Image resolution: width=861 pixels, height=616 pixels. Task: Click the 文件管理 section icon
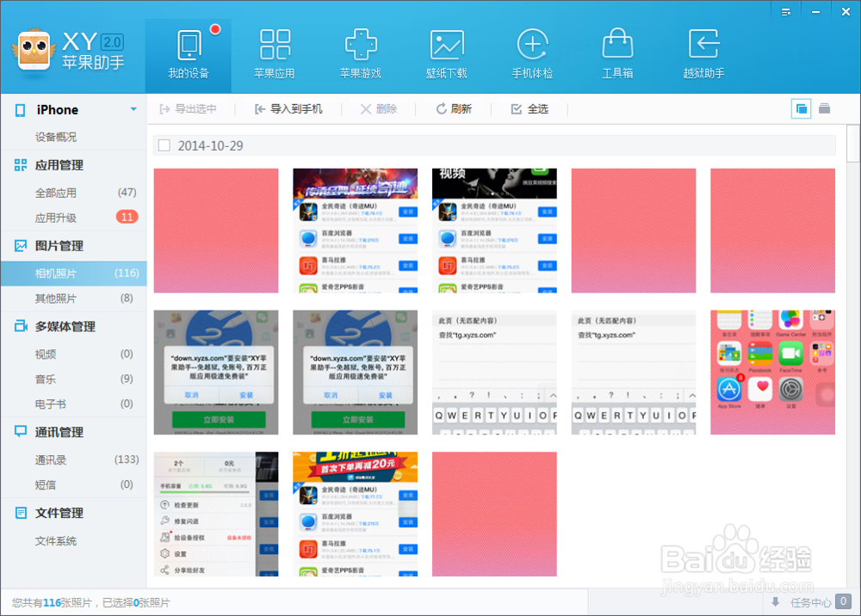point(21,513)
